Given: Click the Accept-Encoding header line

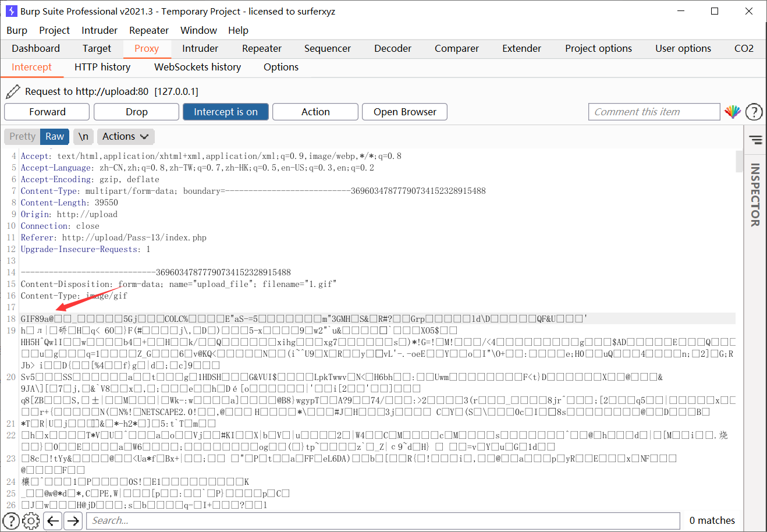Looking at the screenshot, I should click(90, 179).
